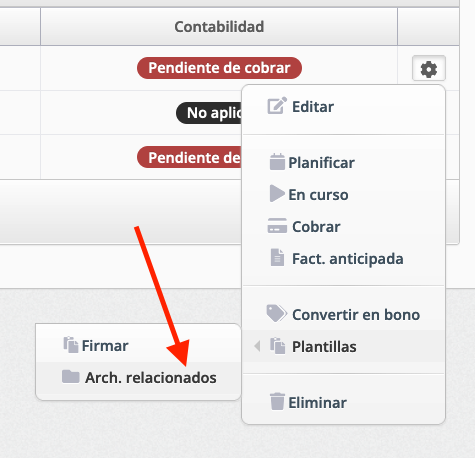Viewport: 475px width, 458px height.
Task: Click the Fact. anticipada document icon
Action: tap(277, 257)
